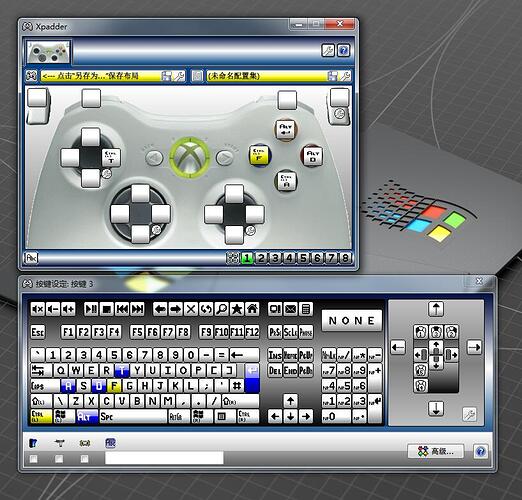Click the email key icon
Viewport: 522px width, 500px height.
click(290, 309)
